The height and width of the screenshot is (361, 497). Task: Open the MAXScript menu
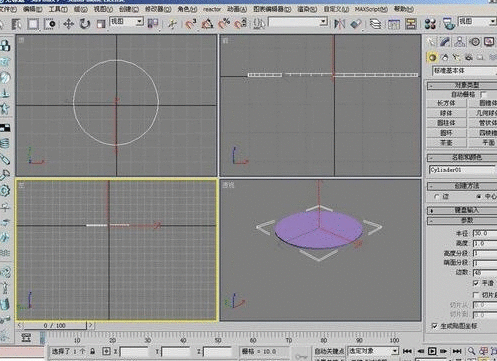(x=371, y=9)
